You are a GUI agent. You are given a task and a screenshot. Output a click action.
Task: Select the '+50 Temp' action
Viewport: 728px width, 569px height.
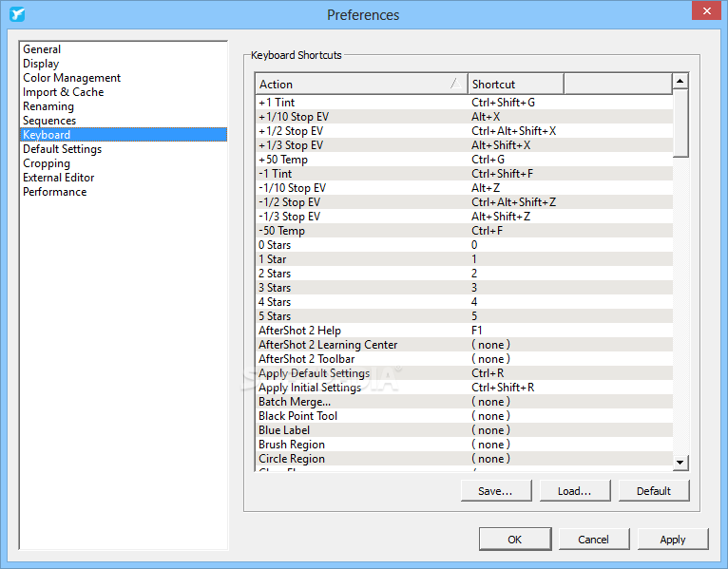coord(465,160)
